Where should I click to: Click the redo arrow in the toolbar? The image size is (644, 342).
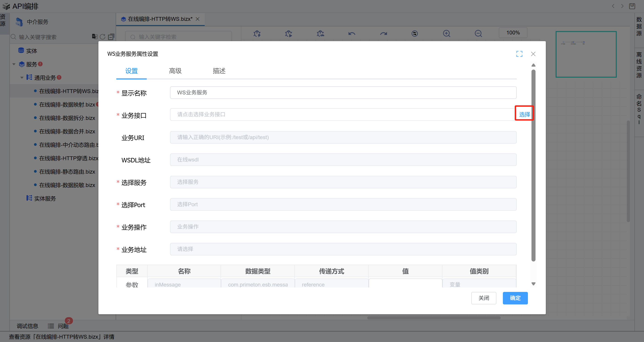(383, 33)
